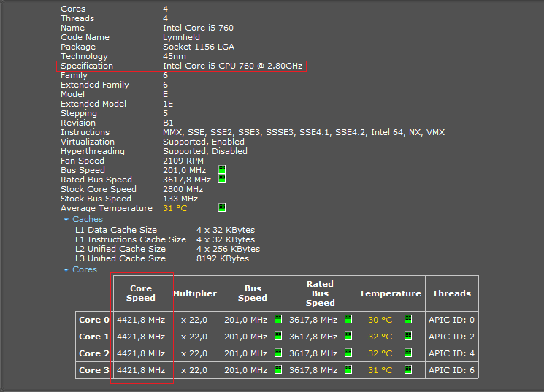Click the Extended Family row label

pos(95,85)
